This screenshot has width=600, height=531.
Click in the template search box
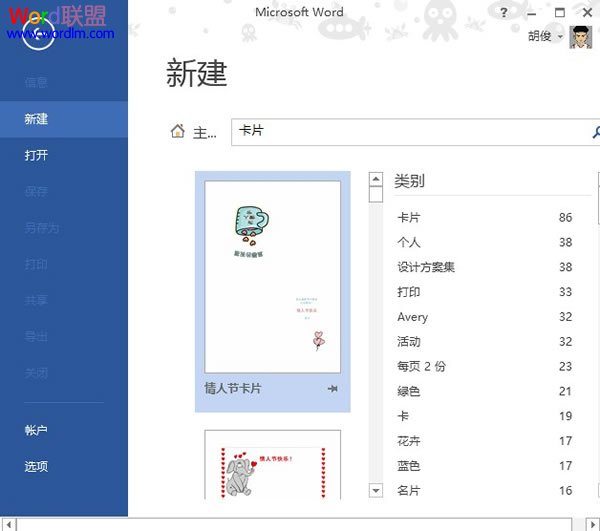coord(410,132)
